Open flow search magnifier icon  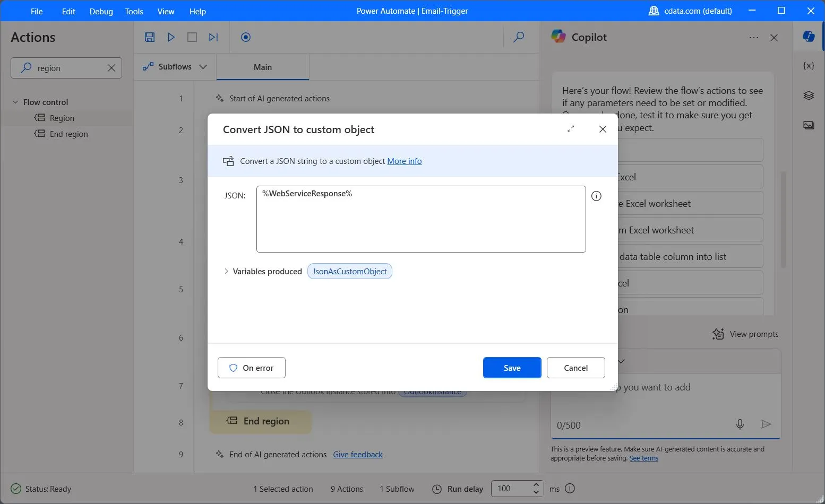(x=519, y=37)
